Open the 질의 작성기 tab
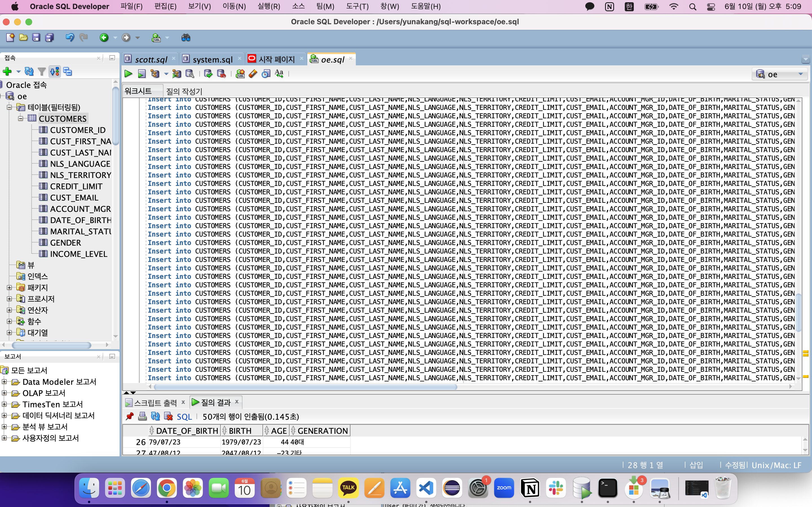 (184, 91)
